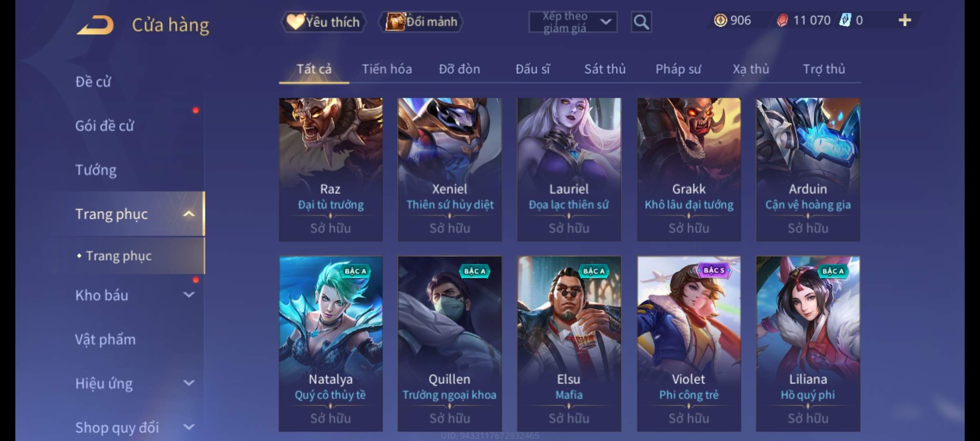Switch to the Pháp sư tab

pos(678,69)
